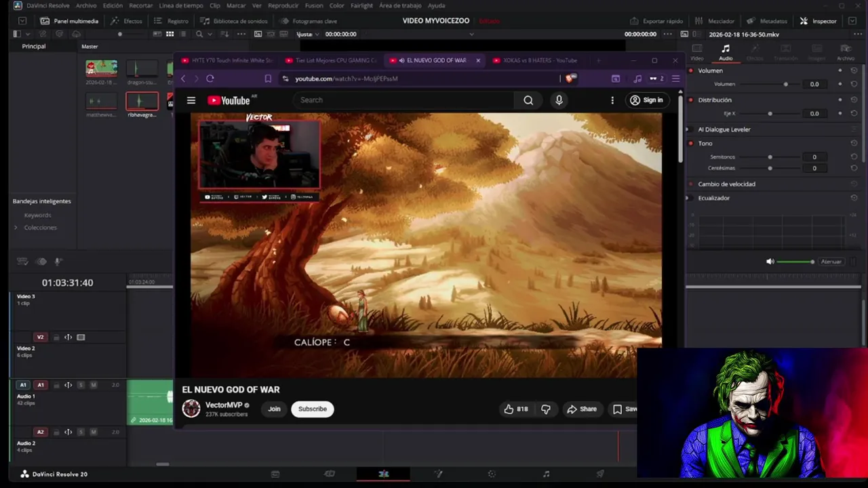Open the Mezclador mixer panel

tap(715, 21)
